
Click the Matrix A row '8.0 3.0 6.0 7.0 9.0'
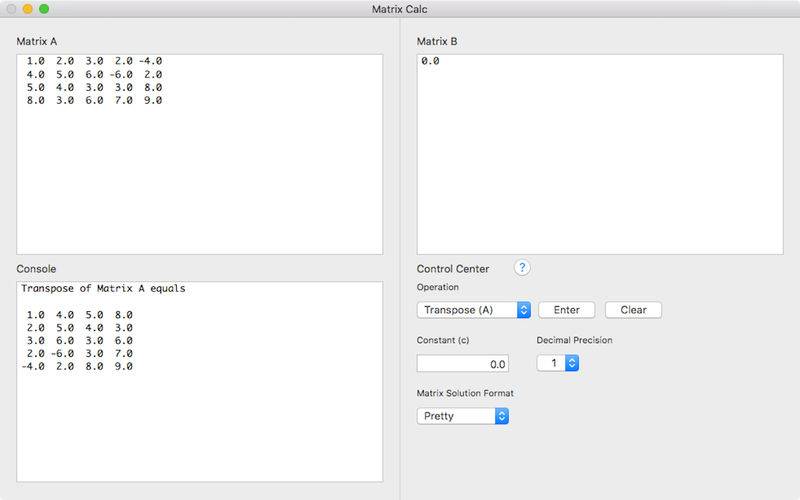(94, 100)
